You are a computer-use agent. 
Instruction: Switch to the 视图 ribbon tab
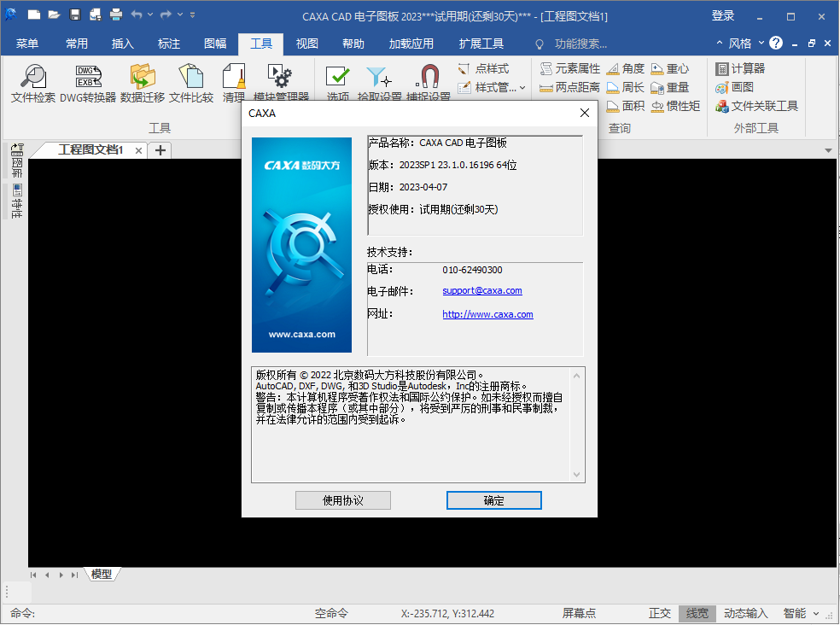coord(307,44)
